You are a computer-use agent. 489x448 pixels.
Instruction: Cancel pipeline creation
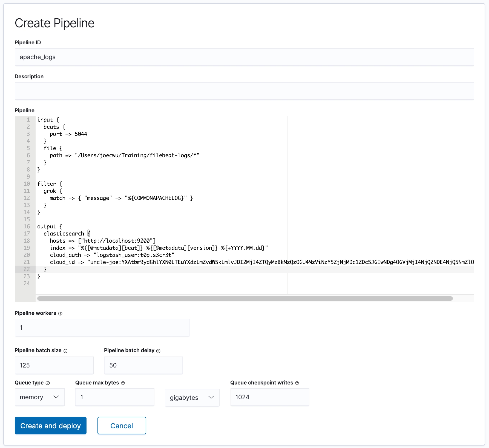[122, 426]
